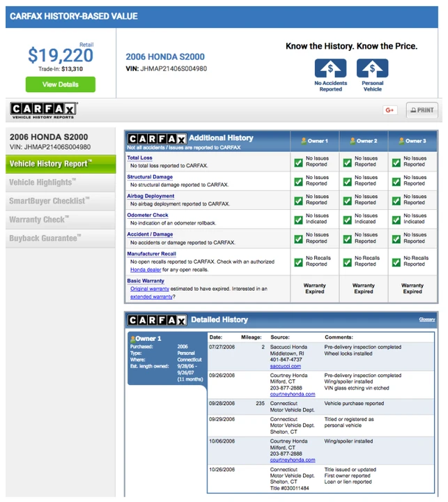Open the Buyback Guarantee tab
This screenshot has height=502, width=448.
(61, 238)
